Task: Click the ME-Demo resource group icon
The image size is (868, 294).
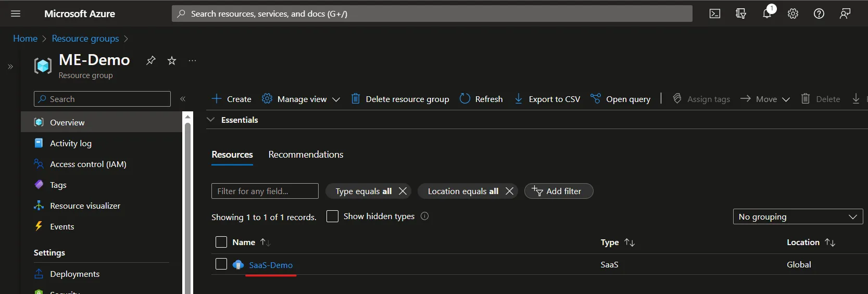Action: (x=43, y=66)
